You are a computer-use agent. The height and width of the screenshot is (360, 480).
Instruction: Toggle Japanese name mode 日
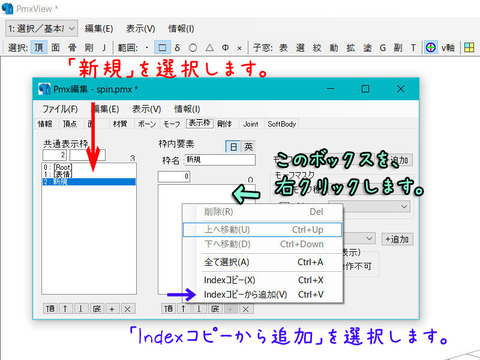[233, 147]
